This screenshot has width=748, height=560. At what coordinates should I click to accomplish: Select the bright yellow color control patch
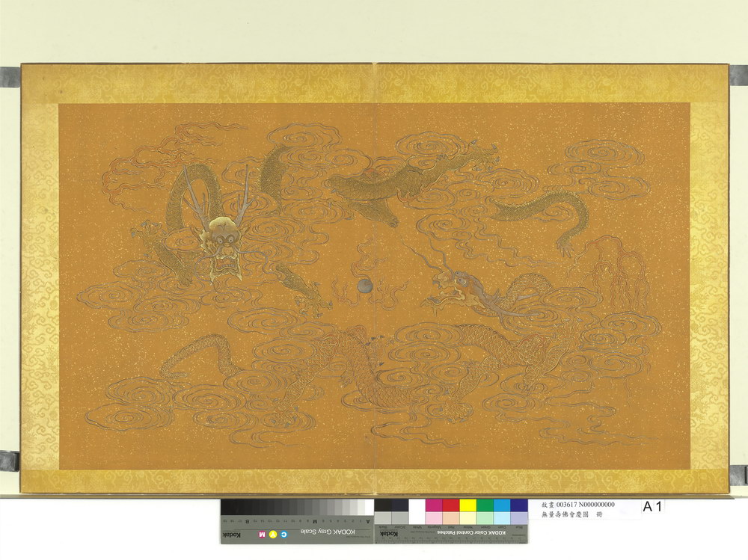[x=467, y=505]
